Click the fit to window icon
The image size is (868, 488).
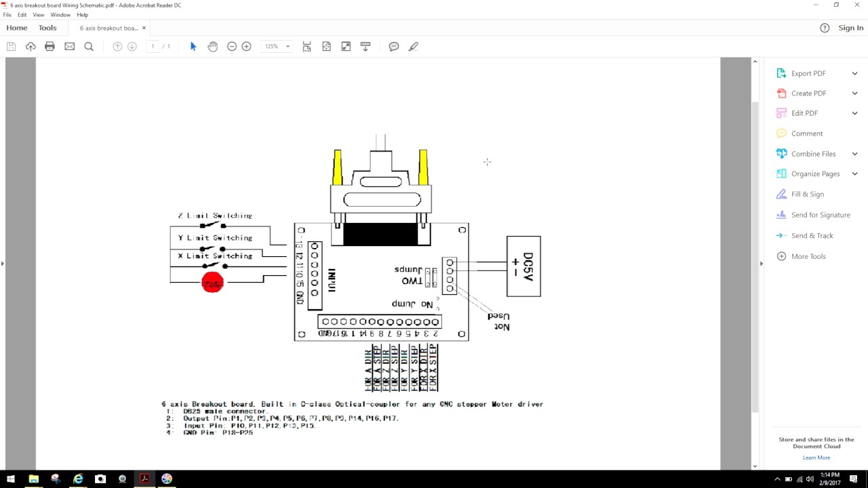pos(326,46)
